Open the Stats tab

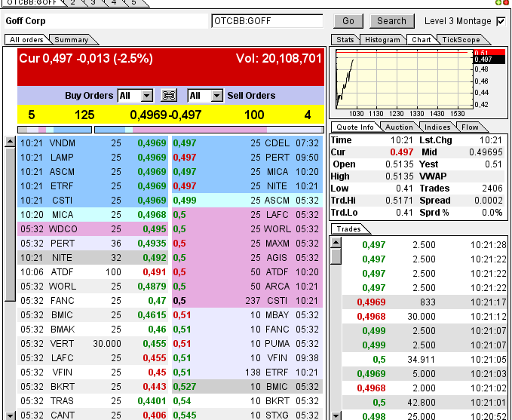pos(345,39)
